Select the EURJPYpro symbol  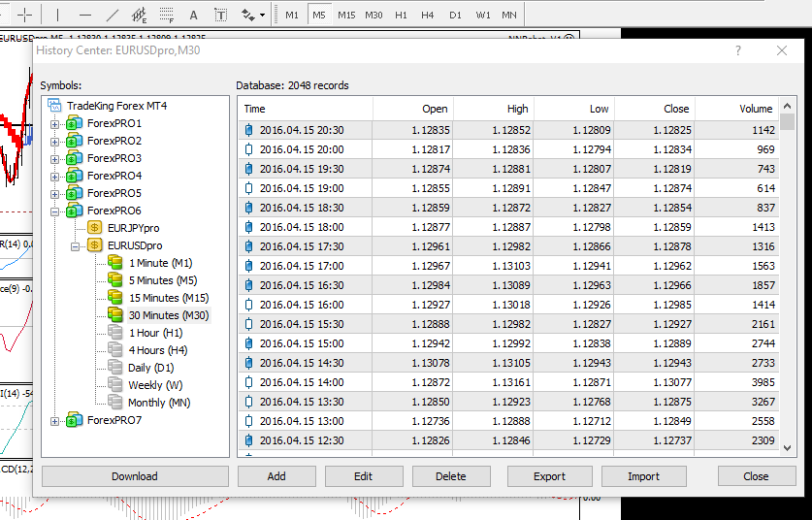point(133,228)
